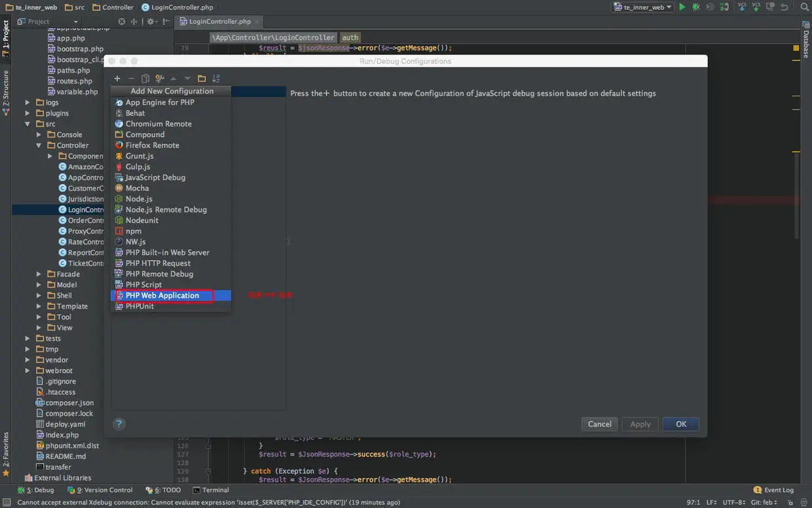Click the green Run button in main toolbar
This screenshot has width=812, height=508.
point(682,7)
